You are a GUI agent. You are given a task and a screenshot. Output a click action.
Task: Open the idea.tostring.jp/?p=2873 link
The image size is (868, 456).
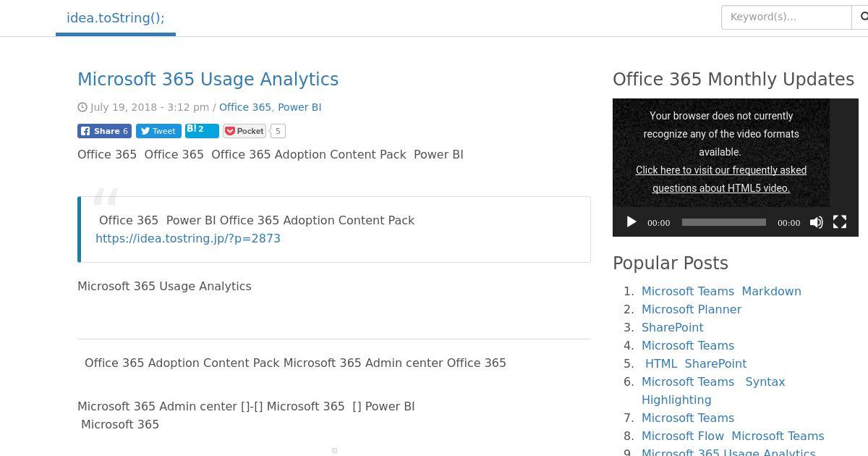point(188,238)
